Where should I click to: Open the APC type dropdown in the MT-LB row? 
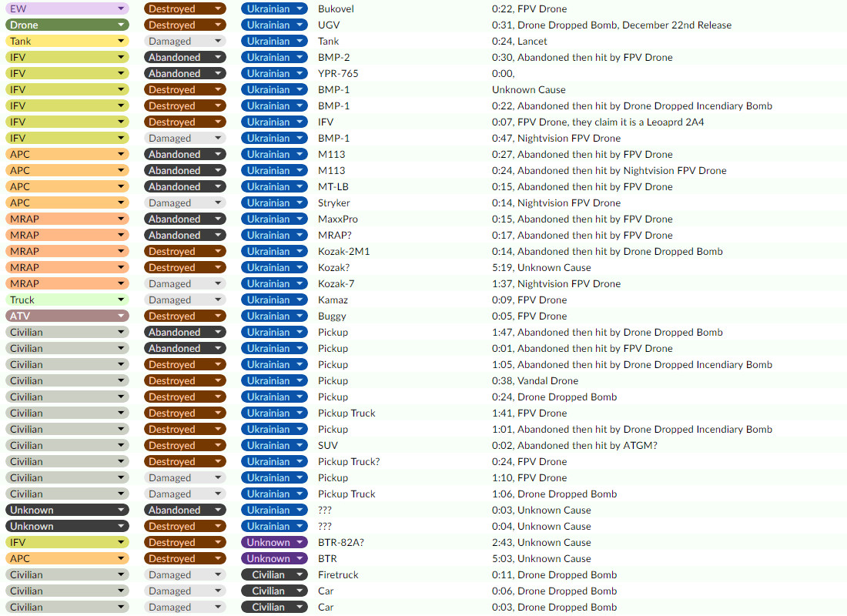coord(67,186)
